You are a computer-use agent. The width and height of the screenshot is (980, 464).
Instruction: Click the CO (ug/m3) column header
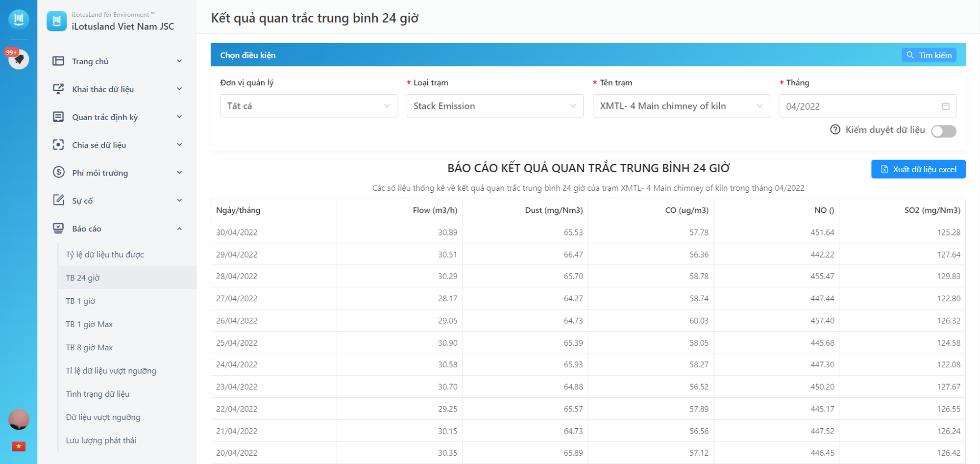click(651, 210)
